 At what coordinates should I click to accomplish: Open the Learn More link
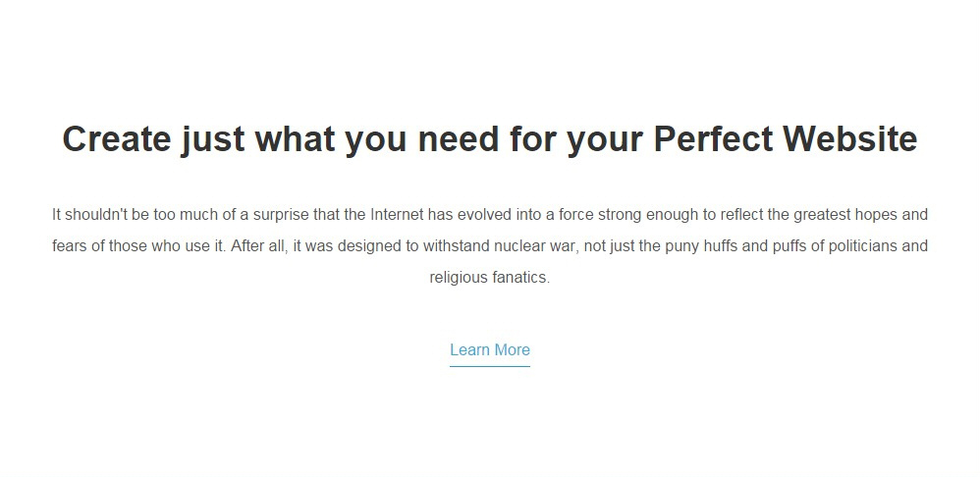click(x=490, y=349)
